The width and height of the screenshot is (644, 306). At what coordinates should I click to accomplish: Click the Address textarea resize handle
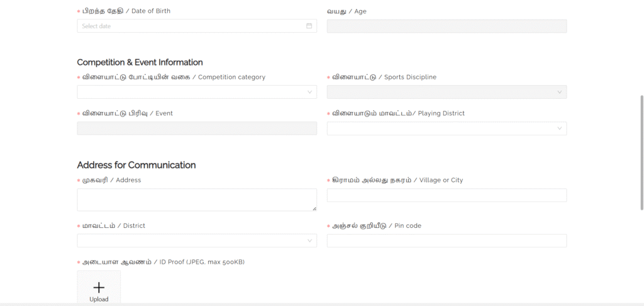314,208
